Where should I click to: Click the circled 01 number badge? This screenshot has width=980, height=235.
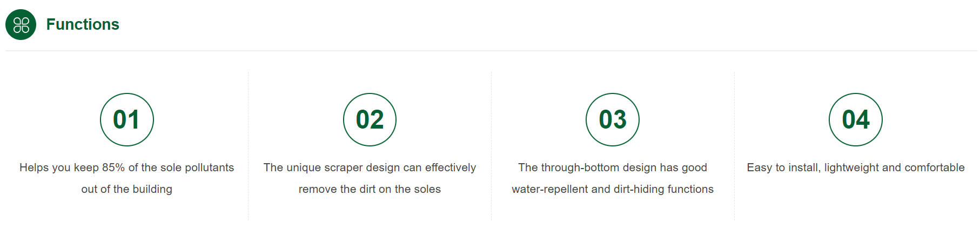coord(127,119)
